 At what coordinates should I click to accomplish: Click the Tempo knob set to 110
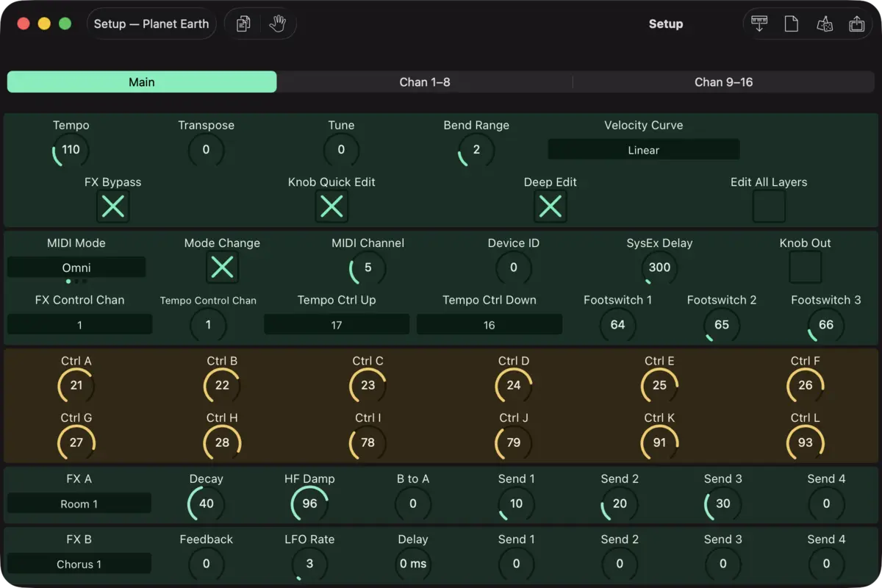click(71, 150)
